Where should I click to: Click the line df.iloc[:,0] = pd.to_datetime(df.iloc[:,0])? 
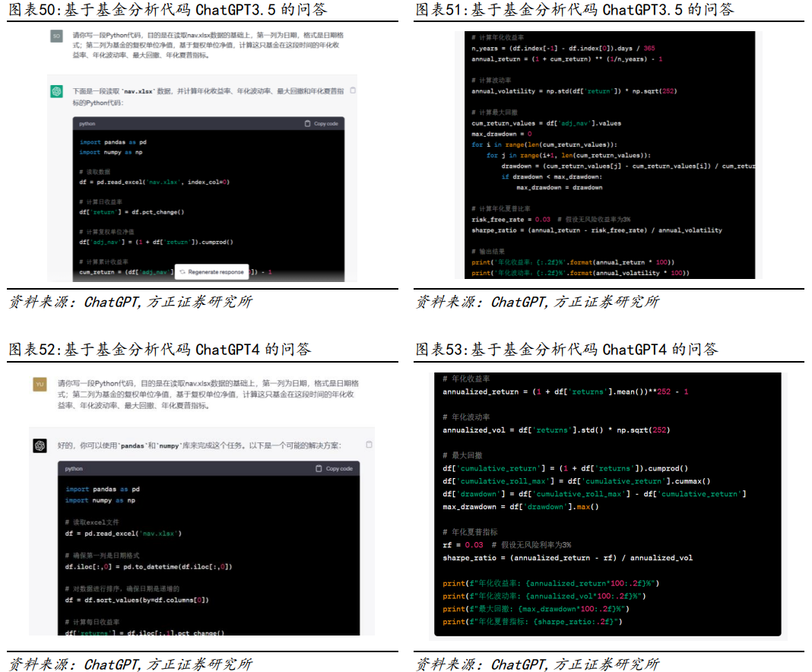[148, 567]
